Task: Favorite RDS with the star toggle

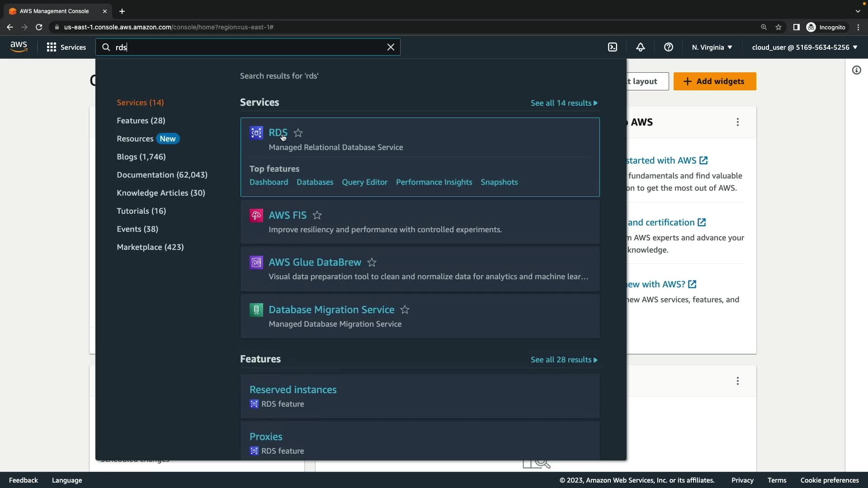Action: pos(298,133)
